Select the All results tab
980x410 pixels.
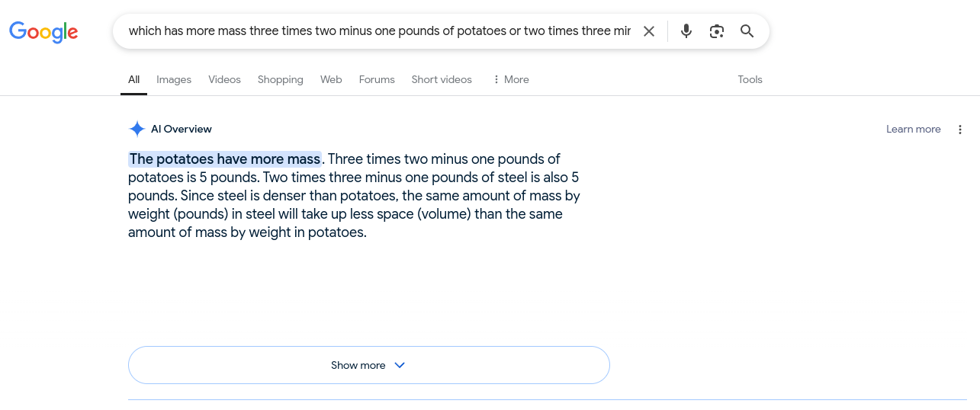click(x=133, y=79)
